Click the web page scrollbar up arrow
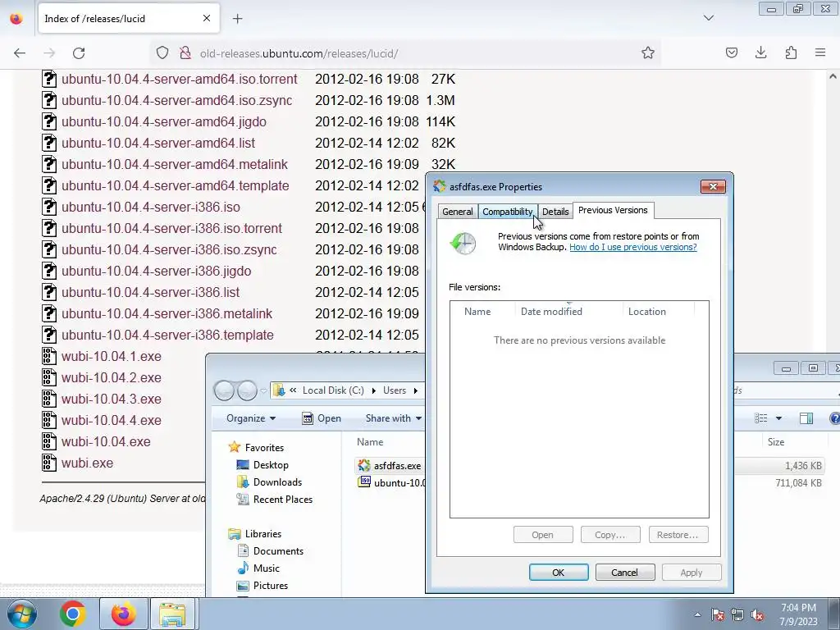This screenshot has width=840, height=630. point(833,76)
